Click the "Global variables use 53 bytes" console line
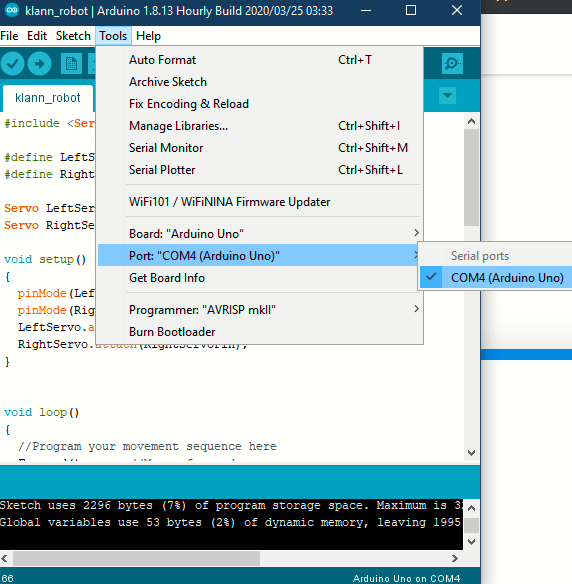This screenshot has width=572, height=584. pos(231,522)
